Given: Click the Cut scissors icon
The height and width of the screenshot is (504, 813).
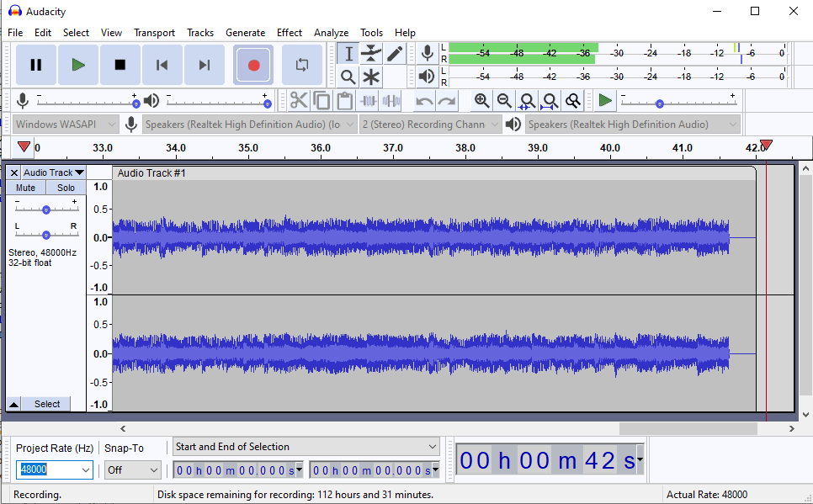Looking at the screenshot, I should [x=299, y=101].
